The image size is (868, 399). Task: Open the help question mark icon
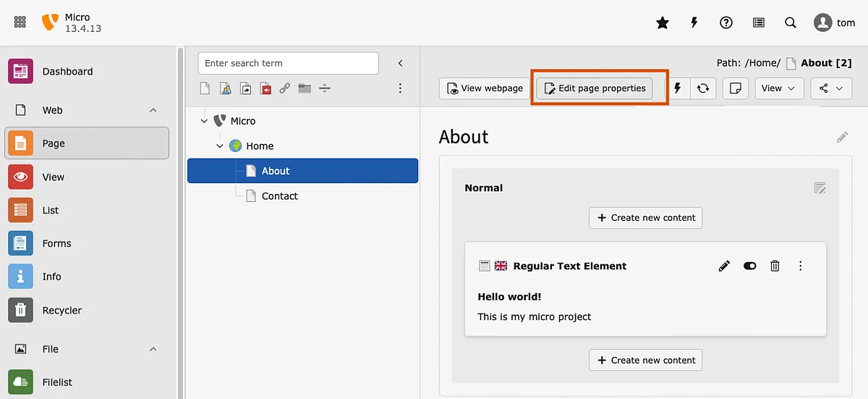(726, 23)
